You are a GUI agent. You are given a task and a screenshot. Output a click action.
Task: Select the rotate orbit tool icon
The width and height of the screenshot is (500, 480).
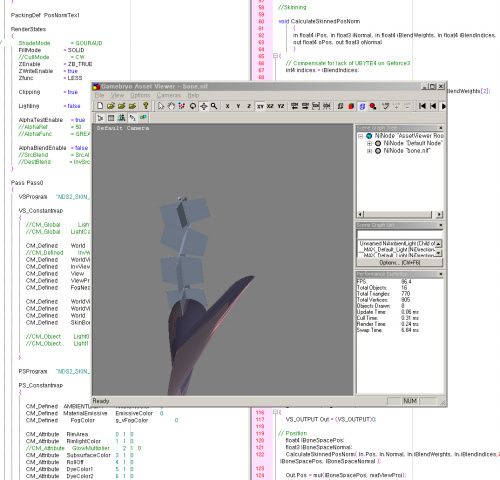click(x=193, y=106)
